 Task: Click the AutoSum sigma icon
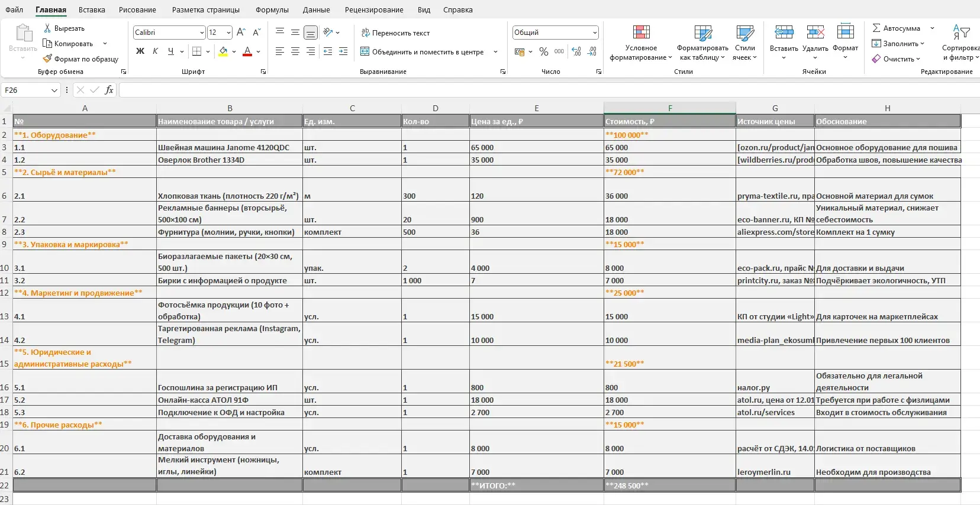[x=876, y=28]
